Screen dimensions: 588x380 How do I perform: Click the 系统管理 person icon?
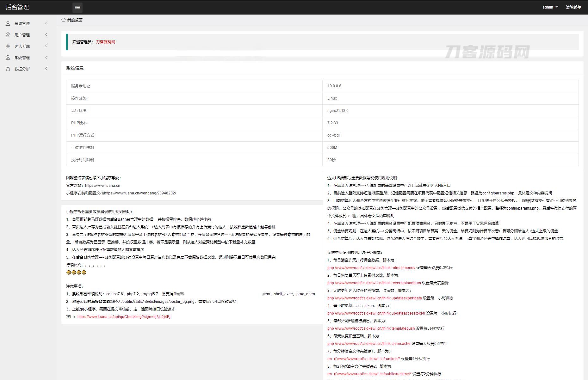click(8, 58)
